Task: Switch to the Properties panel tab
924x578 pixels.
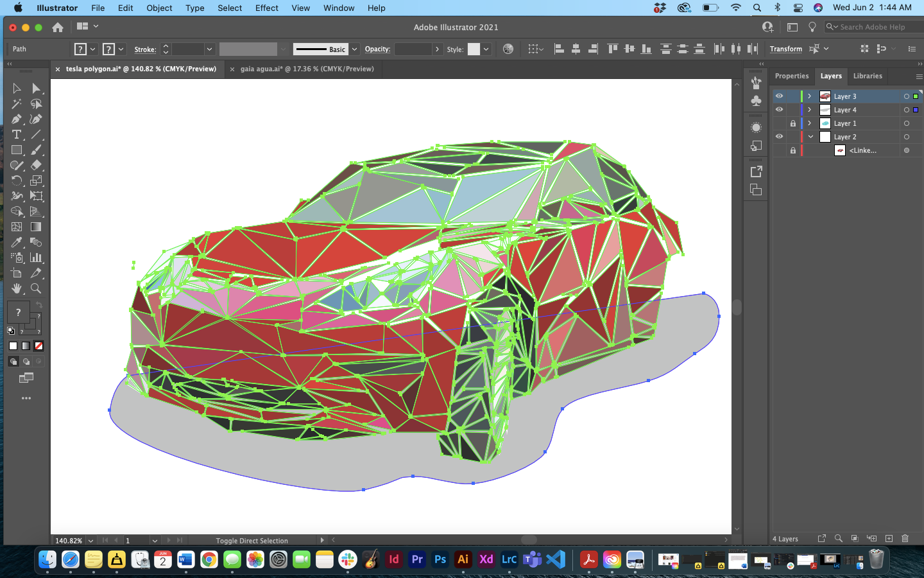Action: [792, 76]
